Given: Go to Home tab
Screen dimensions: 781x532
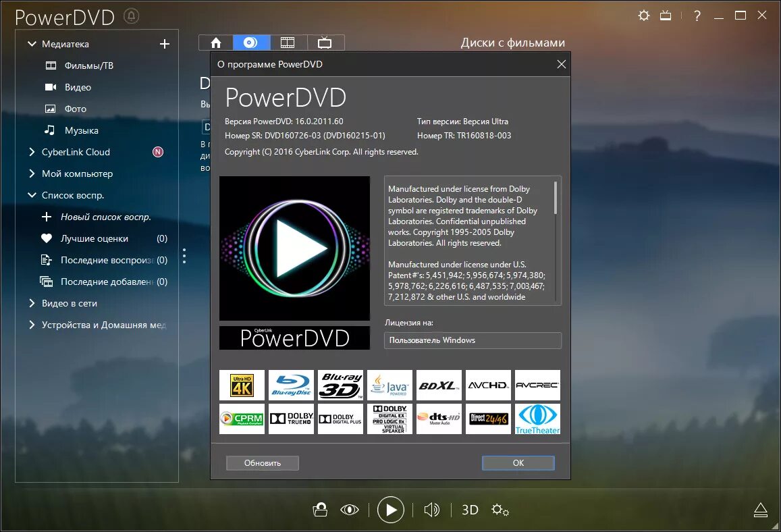Looking at the screenshot, I should (x=216, y=43).
